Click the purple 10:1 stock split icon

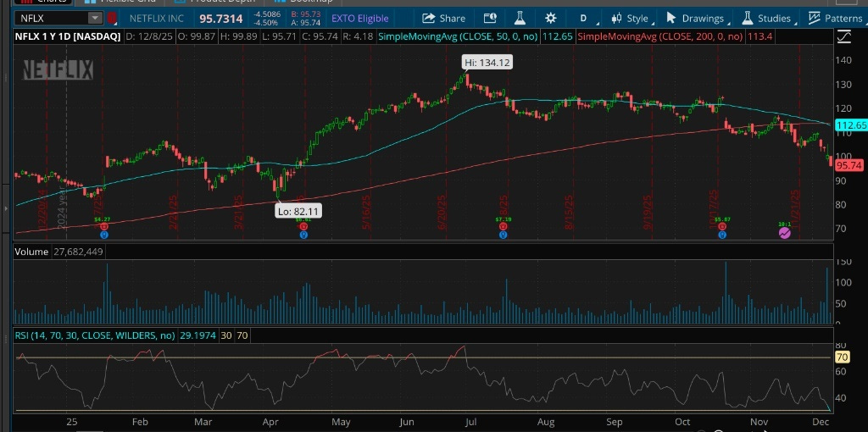click(x=784, y=233)
